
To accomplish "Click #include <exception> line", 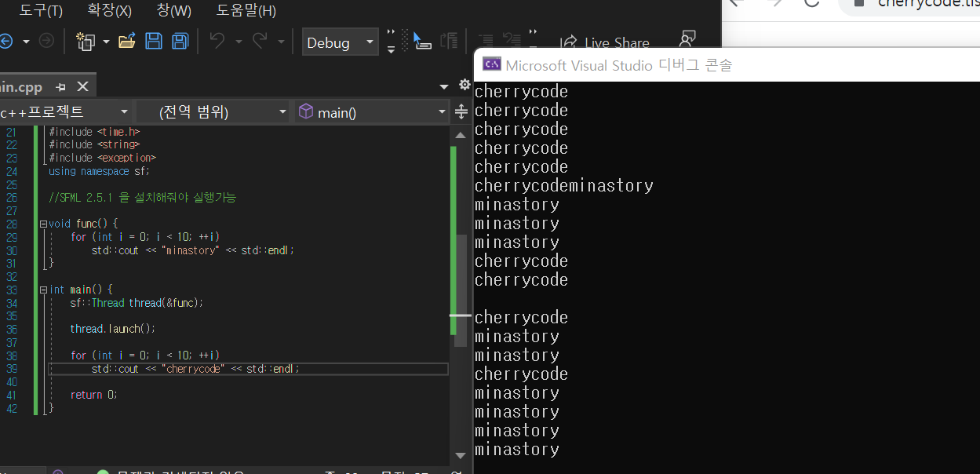I will pos(102,158).
